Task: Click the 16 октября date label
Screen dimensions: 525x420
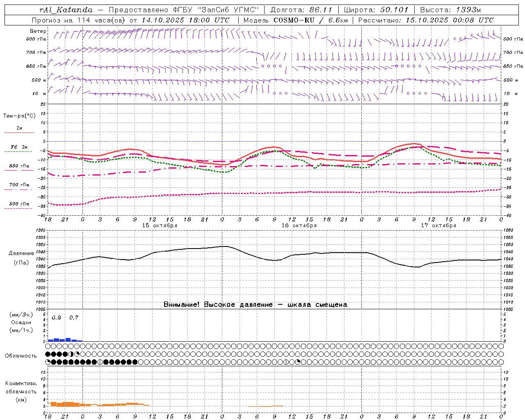Action: click(299, 226)
